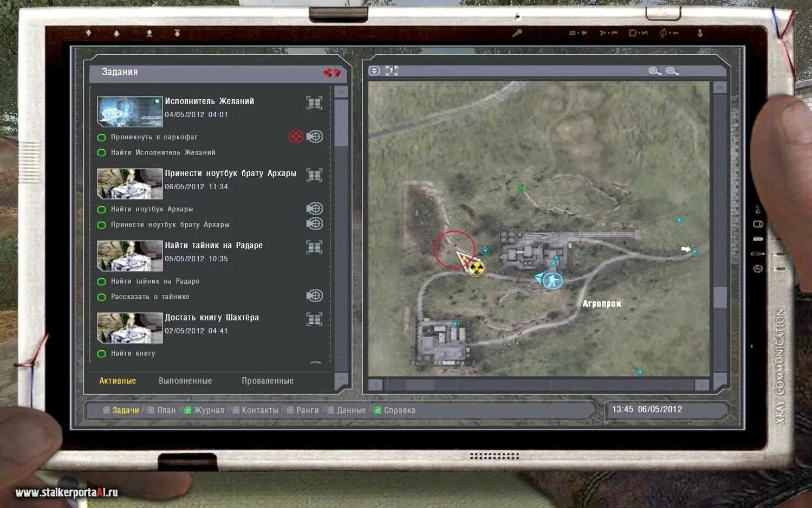Click the Агропром map label
812x508 pixels.
click(x=602, y=304)
